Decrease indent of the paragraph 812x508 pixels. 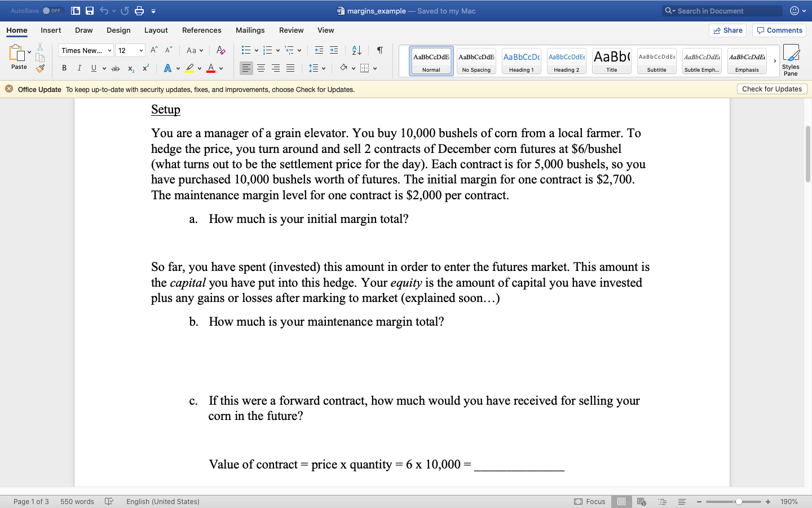[319, 50]
